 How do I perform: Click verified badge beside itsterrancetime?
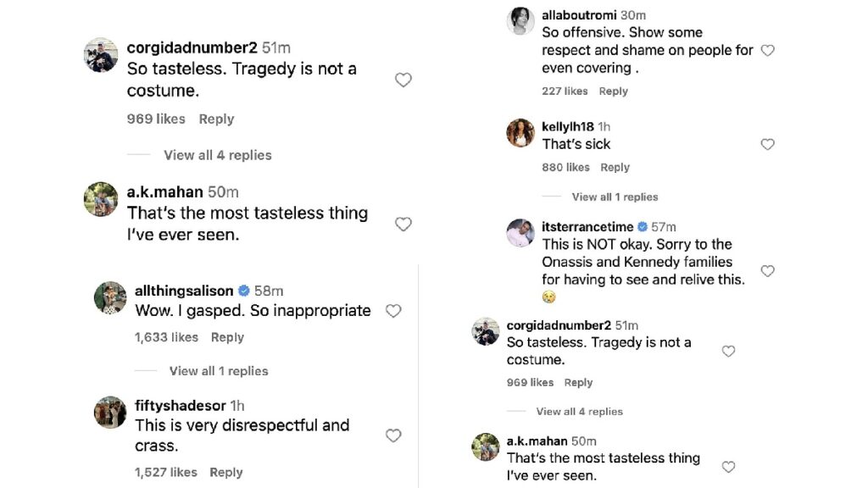pyautogui.click(x=642, y=227)
